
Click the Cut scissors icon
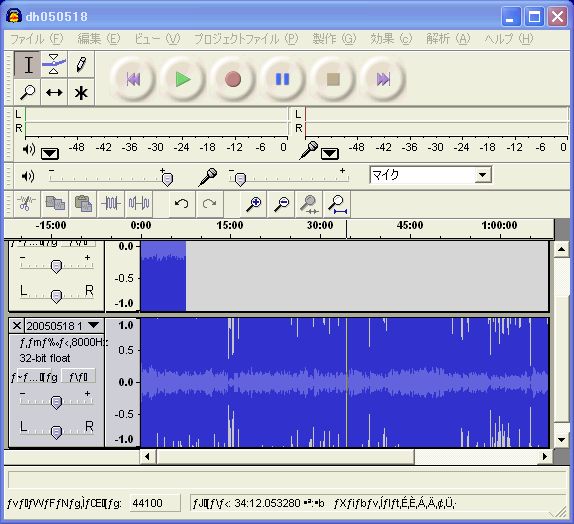26,203
